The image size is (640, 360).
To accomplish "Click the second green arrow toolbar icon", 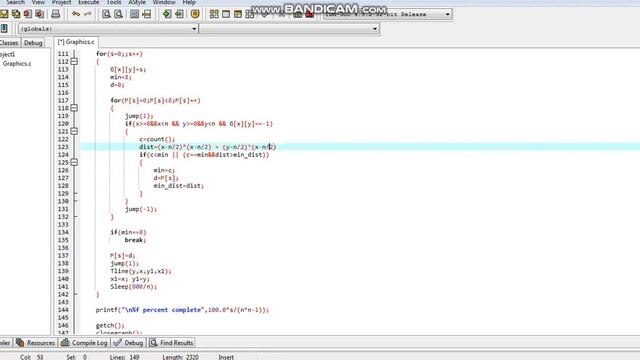I will point(179,14).
